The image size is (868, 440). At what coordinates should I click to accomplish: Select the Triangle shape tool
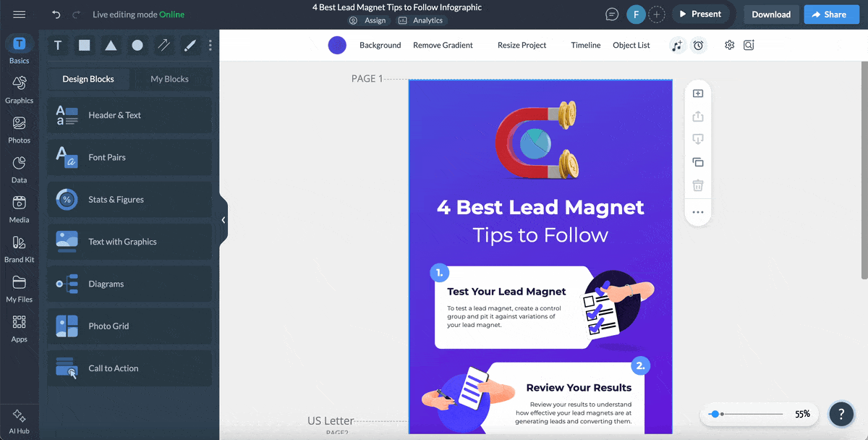coord(110,45)
